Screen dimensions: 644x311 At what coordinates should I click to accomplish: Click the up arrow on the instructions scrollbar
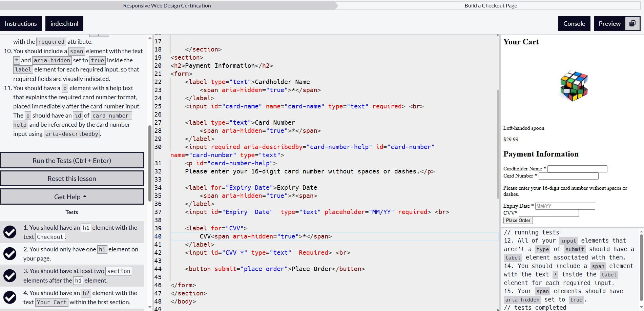coord(149,38)
